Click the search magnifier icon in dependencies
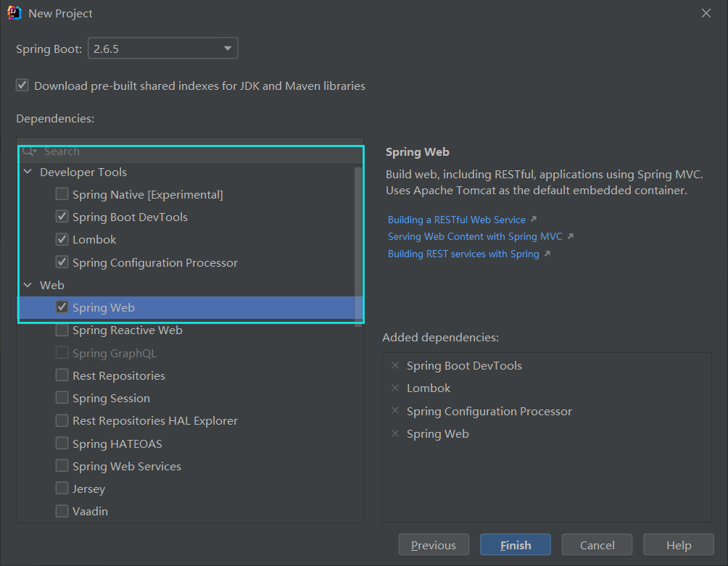The height and width of the screenshot is (566, 728). click(x=28, y=151)
